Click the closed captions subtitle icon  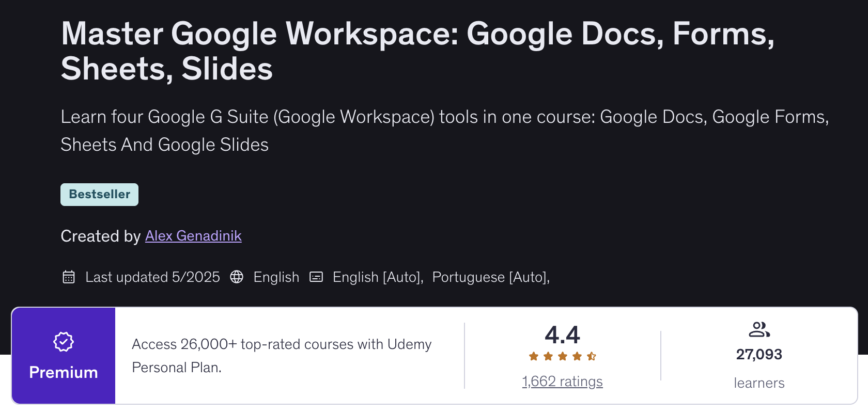(316, 277)
